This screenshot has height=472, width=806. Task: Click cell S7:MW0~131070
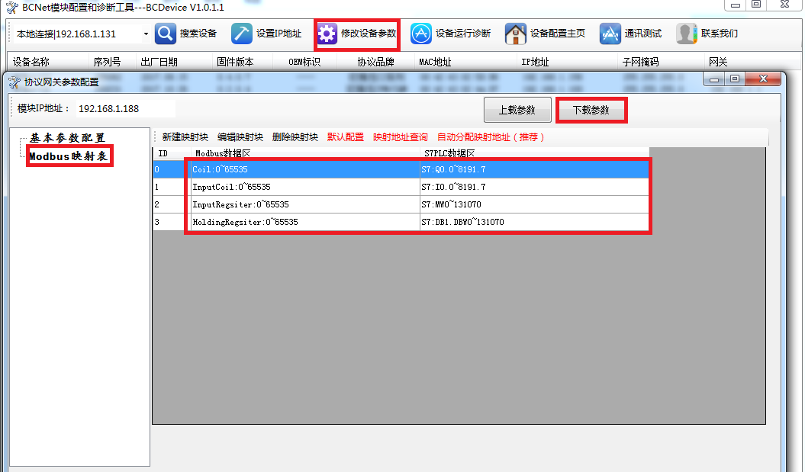(x=535, y=205)
